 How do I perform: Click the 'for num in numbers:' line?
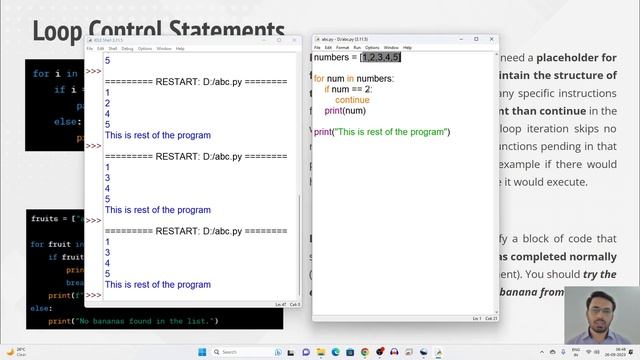[353, 78]
